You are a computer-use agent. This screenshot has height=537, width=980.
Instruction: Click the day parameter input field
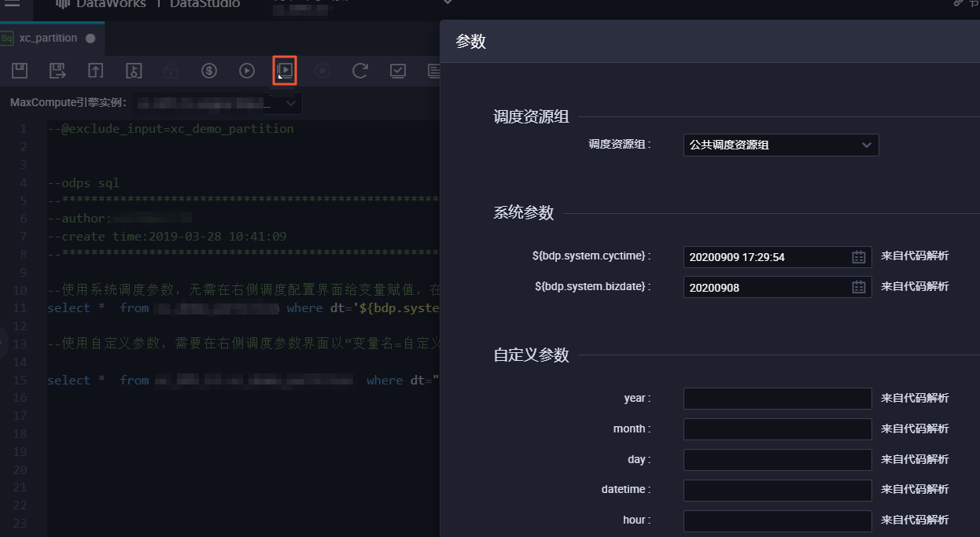pos(778,460)
